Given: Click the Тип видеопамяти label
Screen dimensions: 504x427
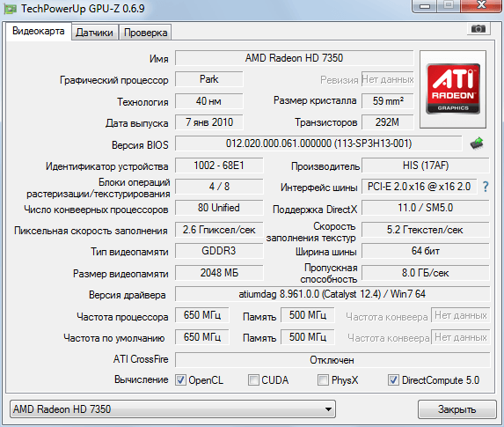Looking at the screenshot, I should (x=129, y=252).
